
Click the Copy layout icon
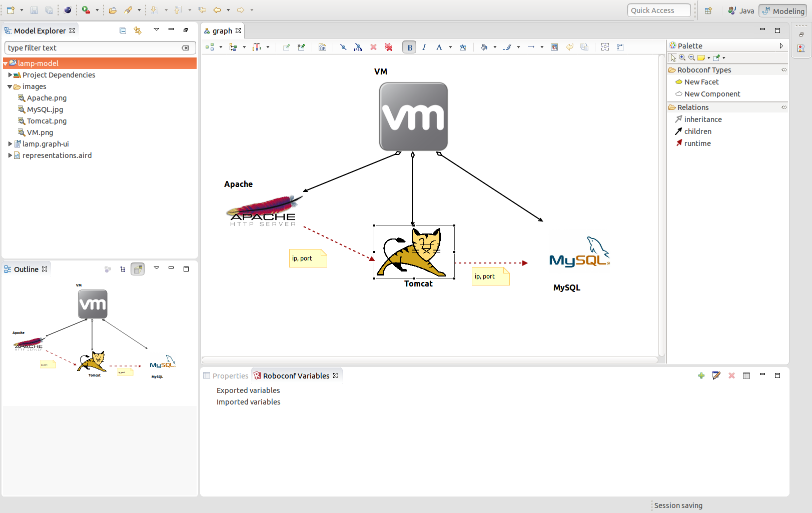[322, 47]
